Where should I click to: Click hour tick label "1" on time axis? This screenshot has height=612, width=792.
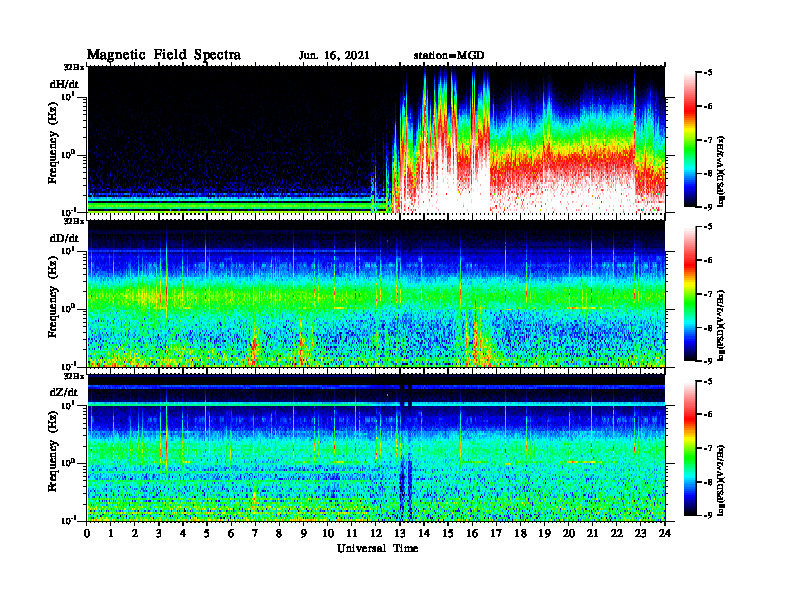click(x=111, y=534)
